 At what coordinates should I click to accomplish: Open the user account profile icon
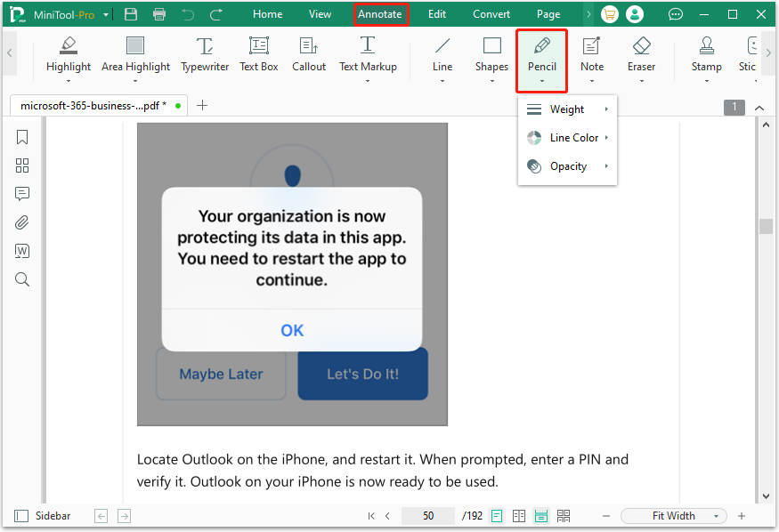[635, 14]
